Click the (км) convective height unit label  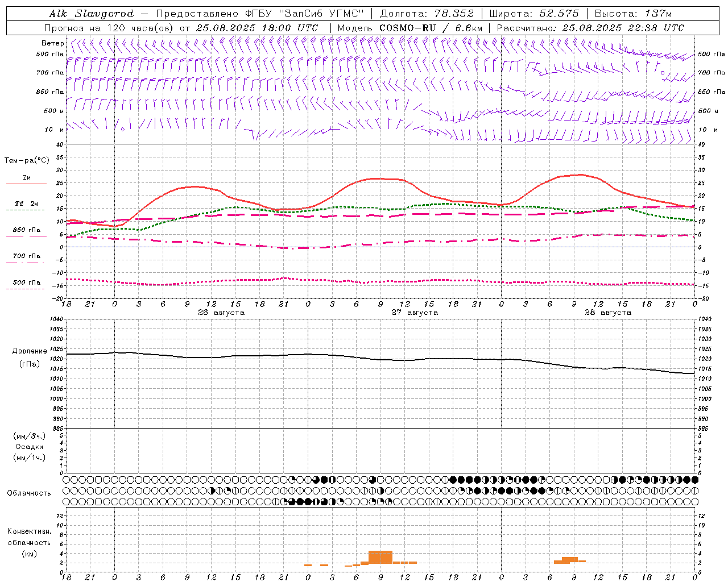30,554
